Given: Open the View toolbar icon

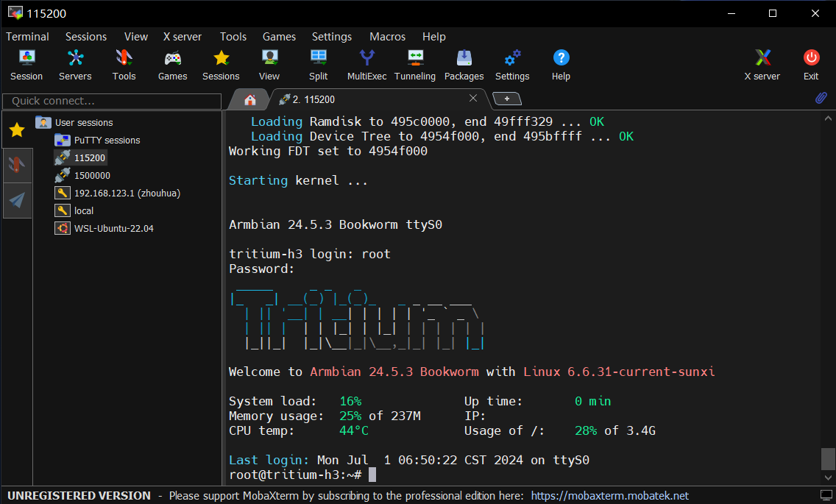Looking at the screenshot, I should pos(269,65).
